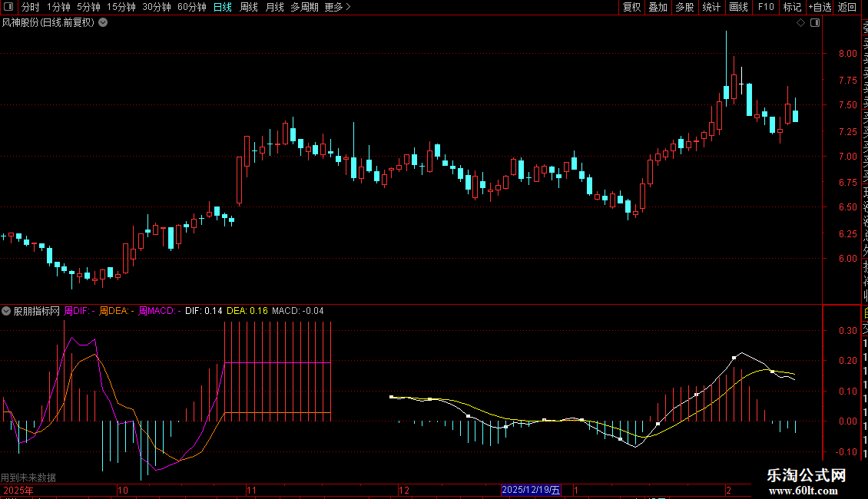Click the diamond icon above the chart

click(x=800, y=23)
